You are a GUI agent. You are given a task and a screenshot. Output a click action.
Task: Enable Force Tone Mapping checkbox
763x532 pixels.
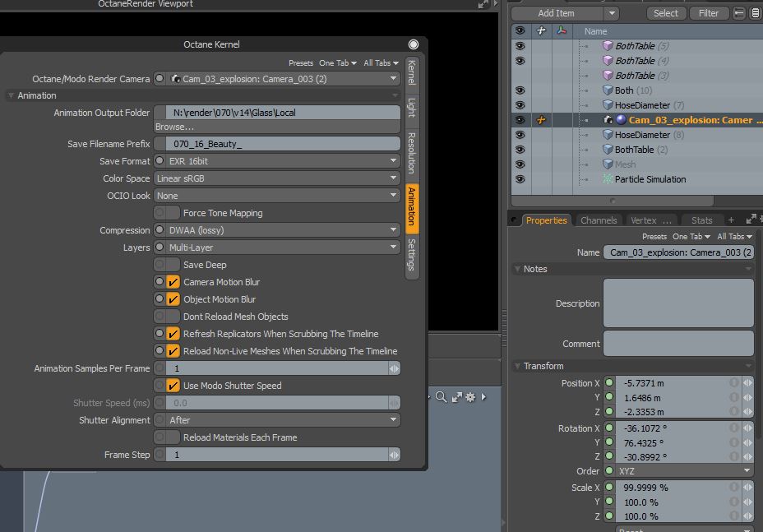[x=173, y=213]
